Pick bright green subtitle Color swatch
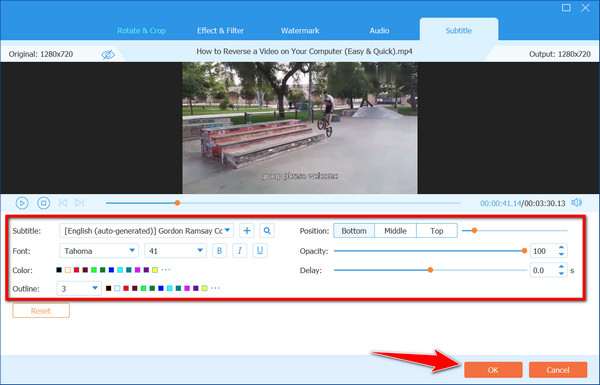 [x=94, y=270]
